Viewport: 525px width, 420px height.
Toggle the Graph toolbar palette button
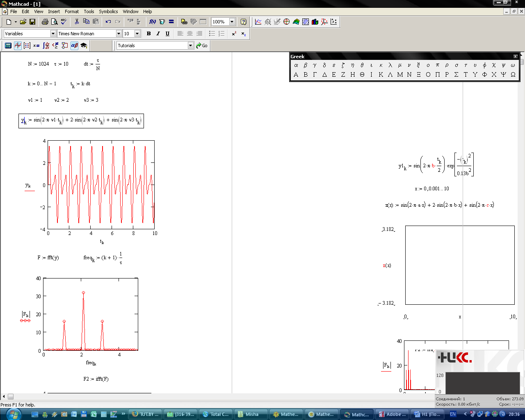(x=18, y=46)
